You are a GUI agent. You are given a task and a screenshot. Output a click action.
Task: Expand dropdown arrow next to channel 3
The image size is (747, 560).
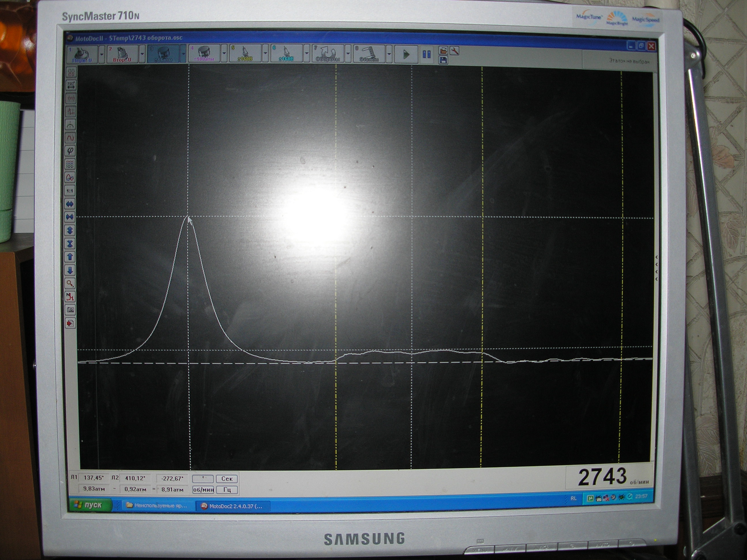coord(183,54)
